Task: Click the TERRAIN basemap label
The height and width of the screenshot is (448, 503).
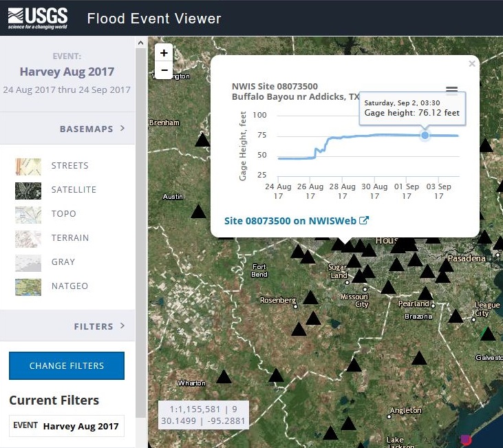Action: click(x=70, y=238)
